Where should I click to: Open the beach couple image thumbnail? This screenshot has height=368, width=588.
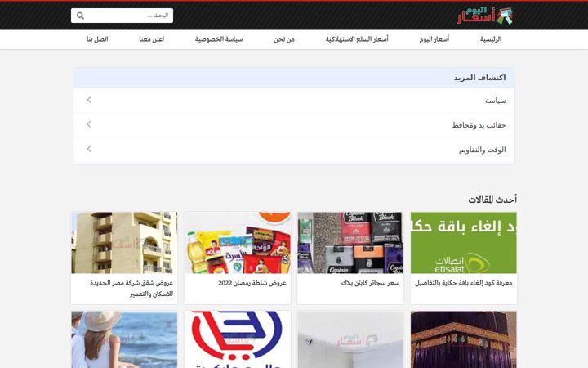click(x=124, y=339)
